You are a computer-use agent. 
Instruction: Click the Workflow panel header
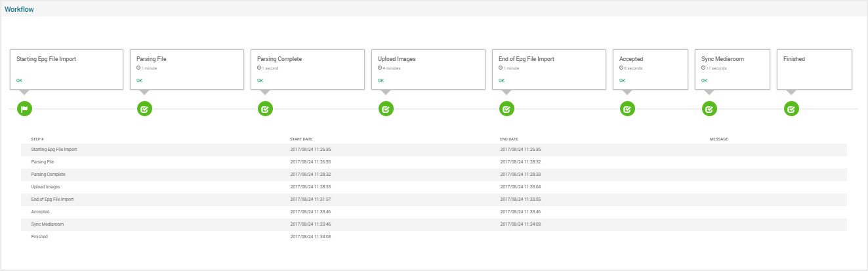coord(20,9)
